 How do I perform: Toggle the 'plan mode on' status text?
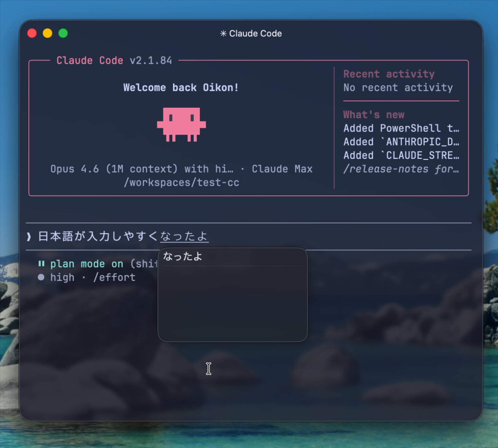tap(87, 264)
